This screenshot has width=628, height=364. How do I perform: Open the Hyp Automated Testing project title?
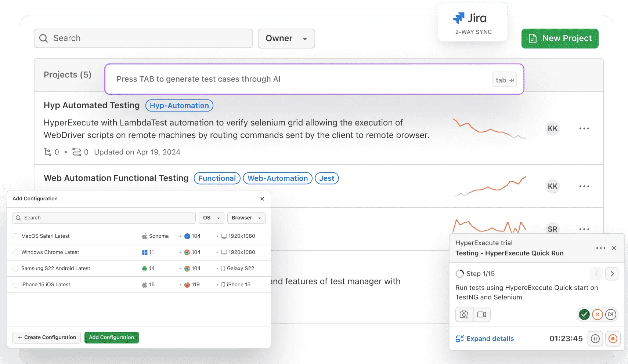[x=91, y=105]
